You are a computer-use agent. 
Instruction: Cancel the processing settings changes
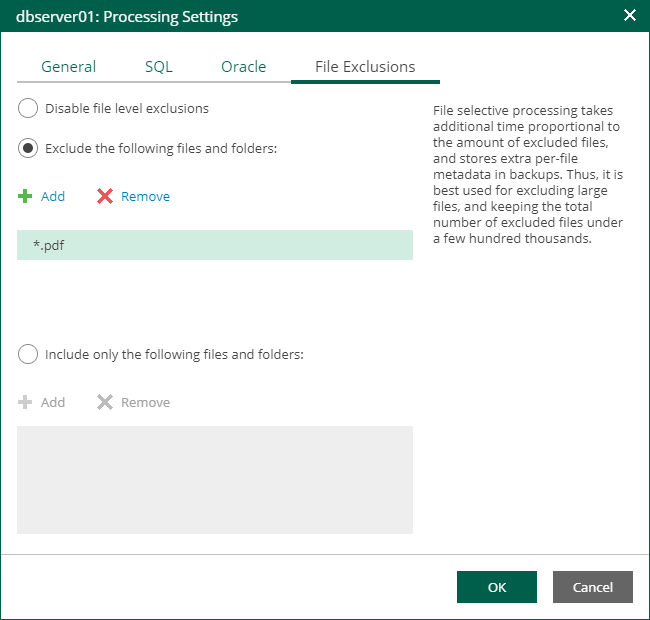click(x=592, y=587)
